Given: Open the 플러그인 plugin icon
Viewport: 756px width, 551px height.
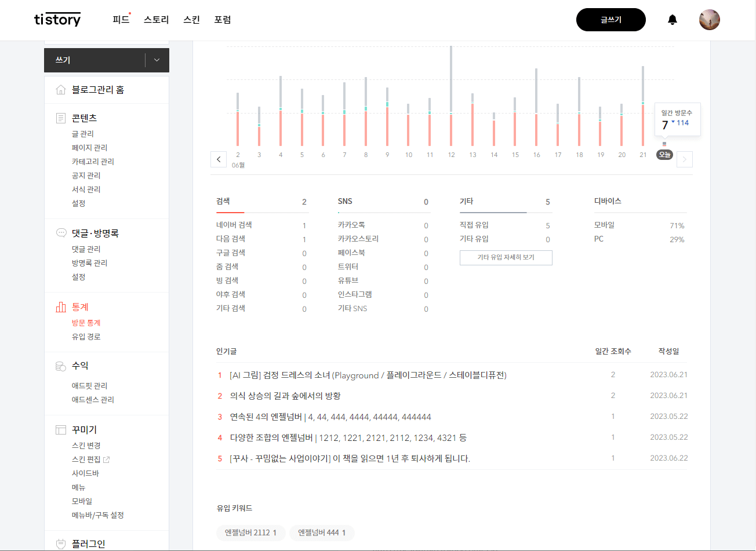Looking at the screenshot, I should point(60,543).
